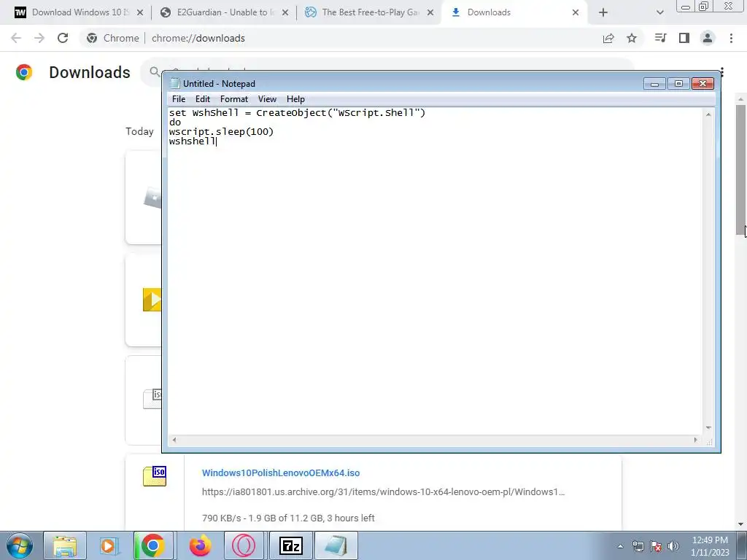Open a new Chrome tab
The height and width of the screenshot is (560, 747).
[603, 12]
